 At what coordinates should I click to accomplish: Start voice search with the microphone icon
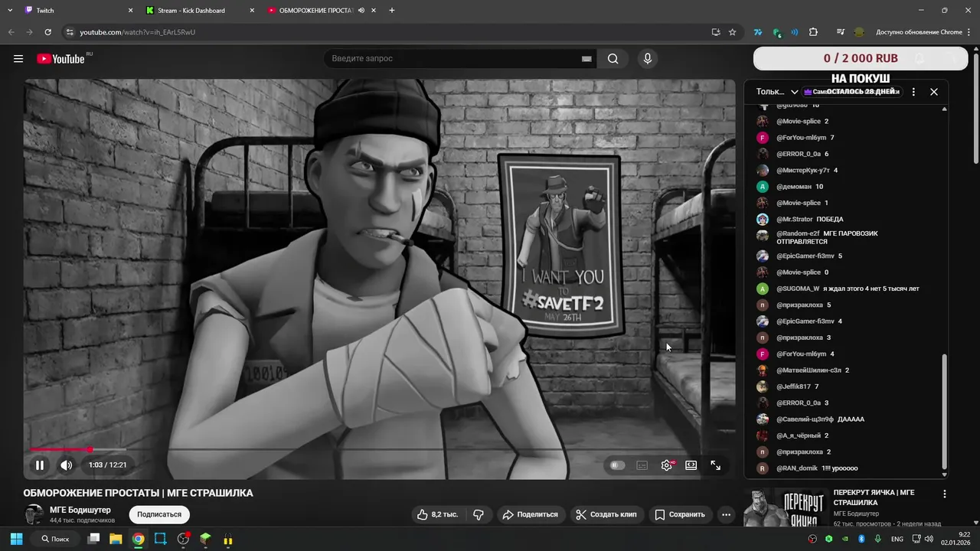point(648,59)
